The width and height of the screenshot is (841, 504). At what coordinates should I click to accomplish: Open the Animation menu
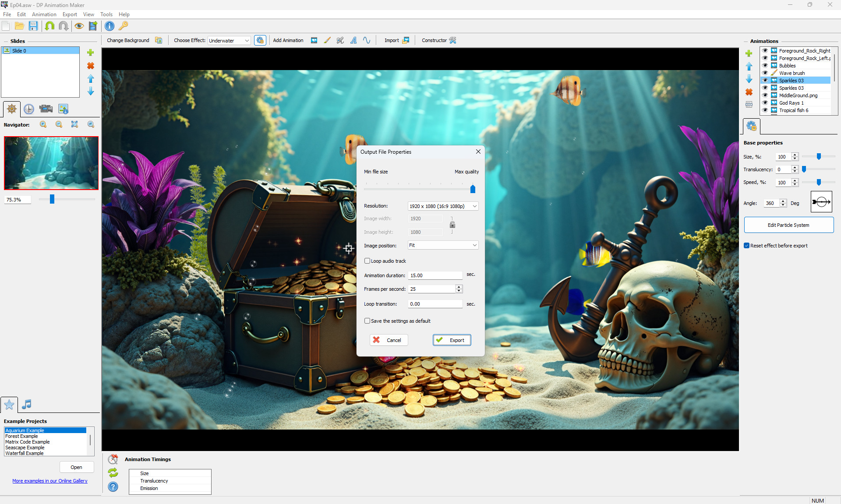tap(44, 14)
